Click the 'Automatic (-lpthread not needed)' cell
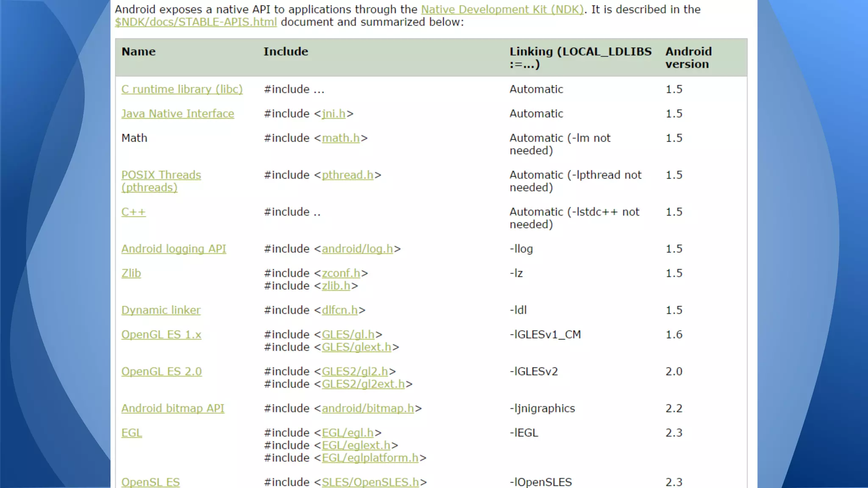Image resolution: width=868 pixels, height=488 pixels. click(x=576, y=181)
